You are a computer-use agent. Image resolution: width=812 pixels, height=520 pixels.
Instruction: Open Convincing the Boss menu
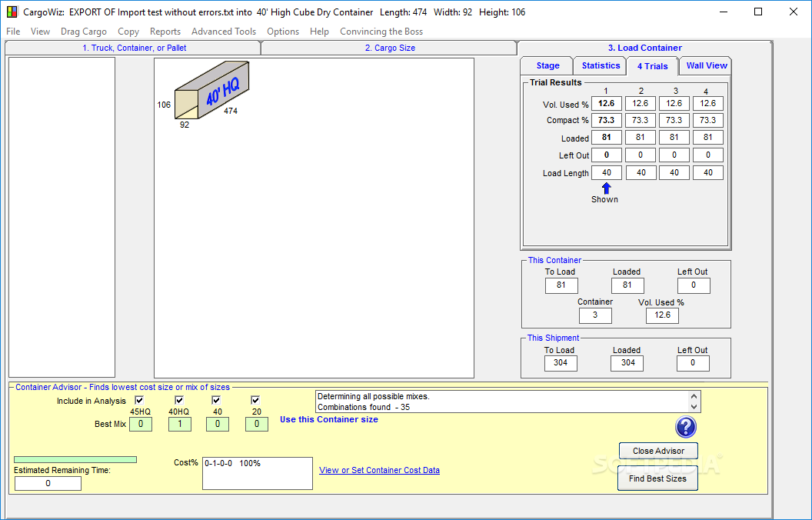coord(381,32)
